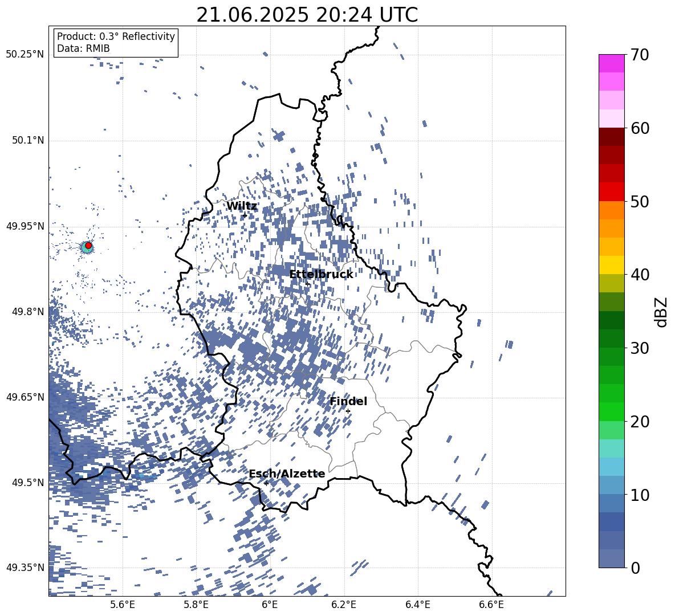
Task: Click the Ettelbruck station cross marker
Action: point(307,284)
